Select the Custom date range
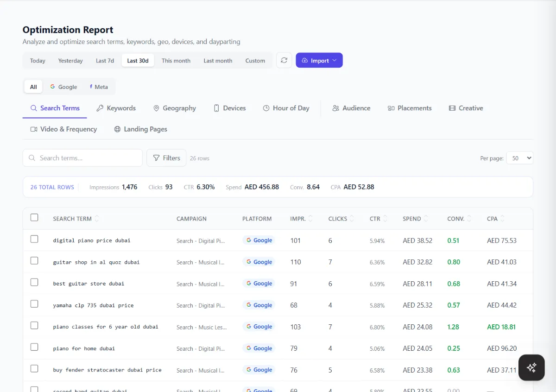 coord(255,61)
